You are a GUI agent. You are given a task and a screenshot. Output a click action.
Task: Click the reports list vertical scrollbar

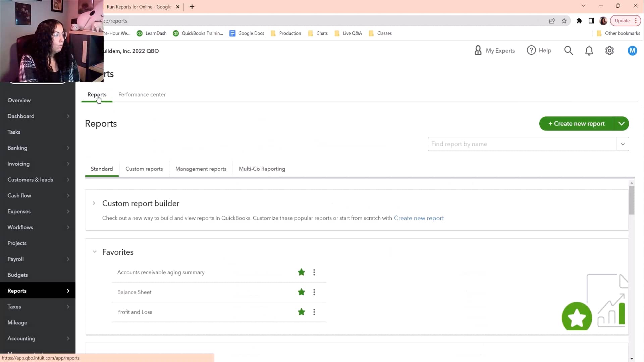point(632,200)
